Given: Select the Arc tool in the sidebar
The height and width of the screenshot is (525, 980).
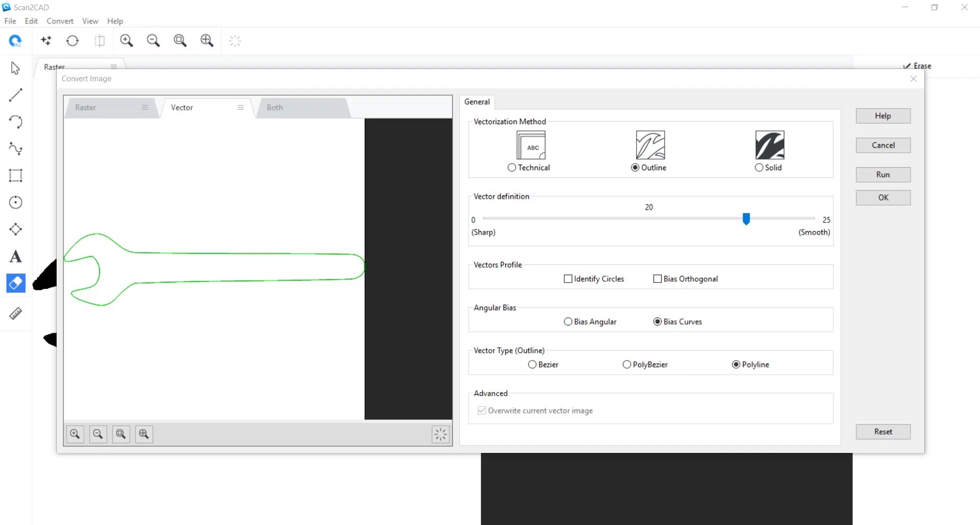Looking at the screenshot, I should pyautogui.click(x=15, y=122).
